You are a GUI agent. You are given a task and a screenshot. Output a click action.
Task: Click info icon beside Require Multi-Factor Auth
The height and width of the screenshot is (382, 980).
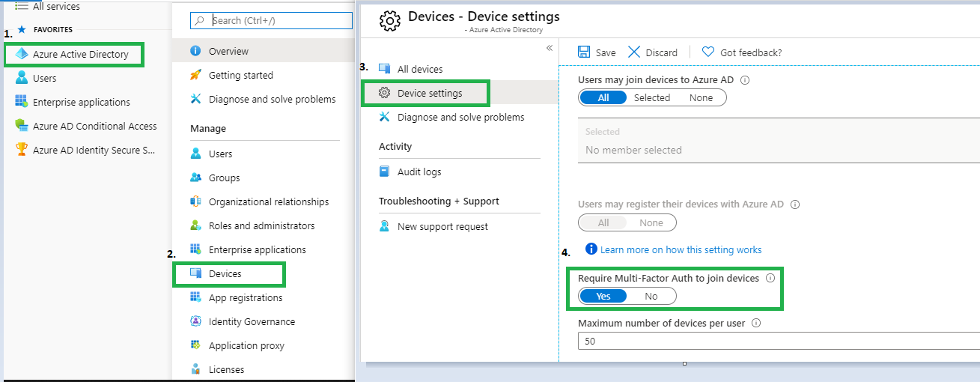(770, 278)
